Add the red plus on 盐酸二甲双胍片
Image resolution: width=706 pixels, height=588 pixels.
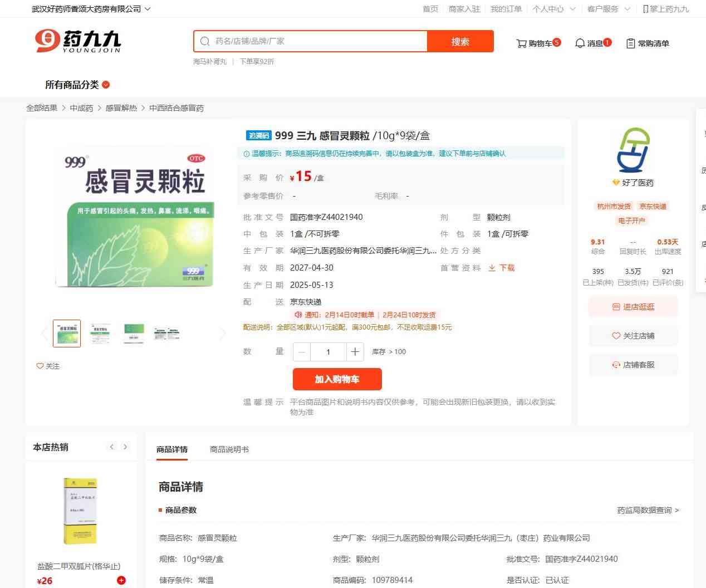tap(121, 580)
